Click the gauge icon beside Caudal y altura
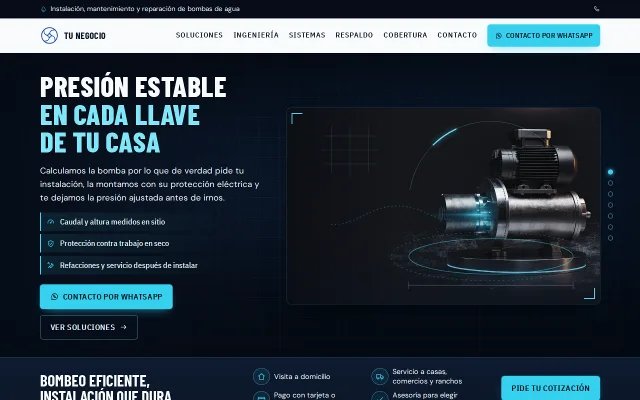The image size is (640, 400). (51, 222)
